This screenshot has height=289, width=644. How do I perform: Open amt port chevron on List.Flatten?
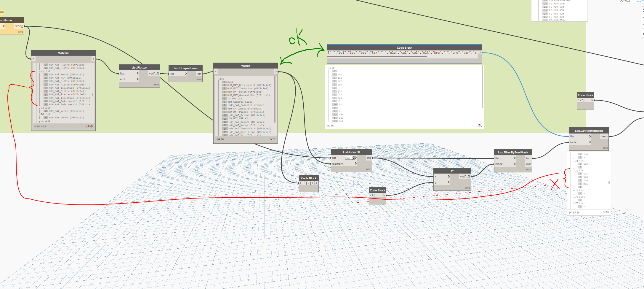137,79
